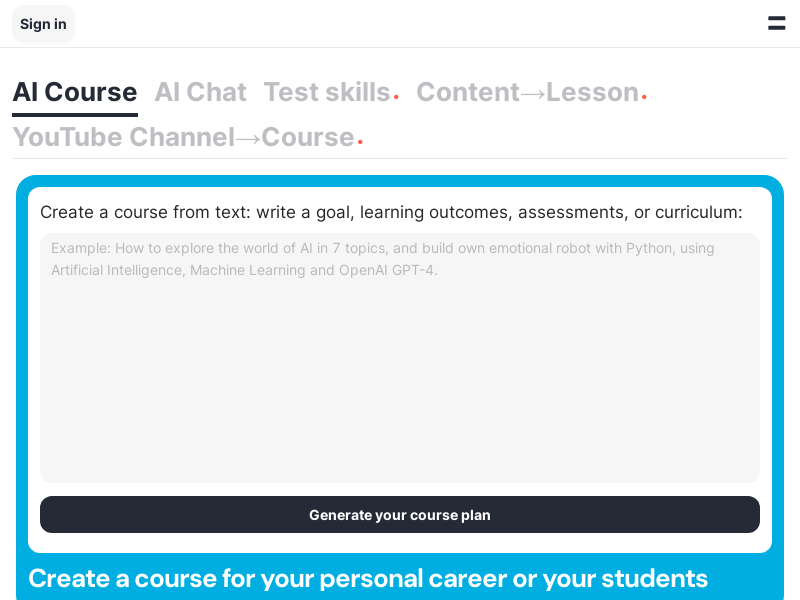
Task: Open the Test skills tab
Action: pos(326,92)
